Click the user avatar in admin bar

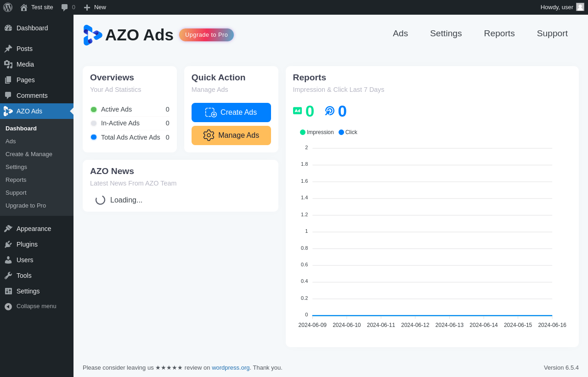580,7
